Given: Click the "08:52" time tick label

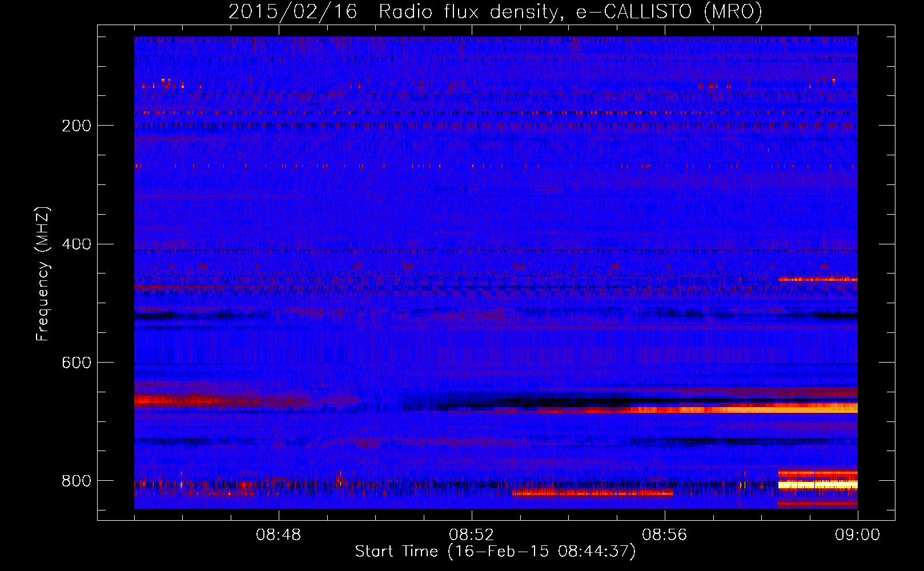Looking at the screenshot, I should coord(472,535).
